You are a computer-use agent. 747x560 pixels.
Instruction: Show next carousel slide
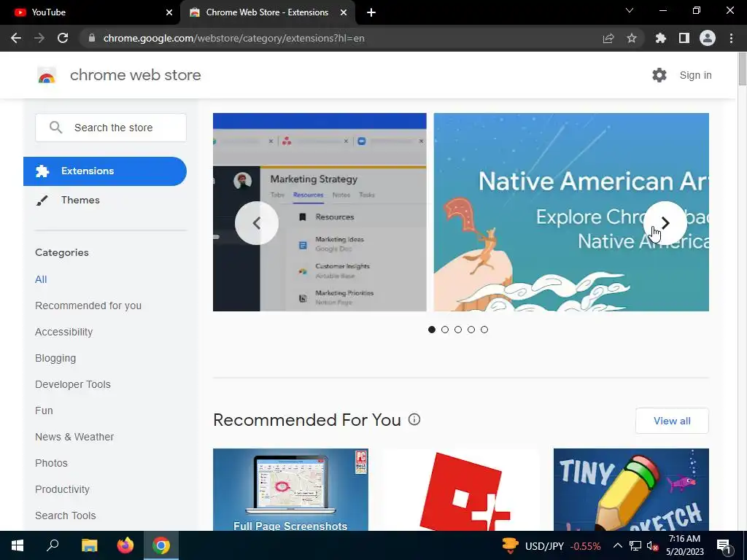[665, 223]
